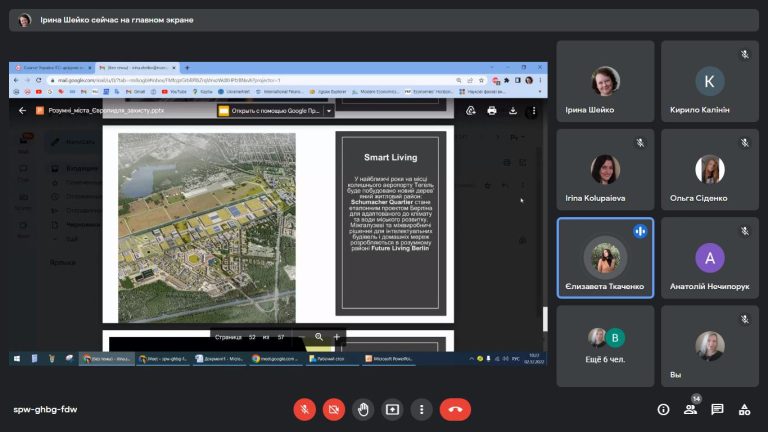Click the back arrow beside the pptx filename
Screen dimensions: 768x432
22,111
